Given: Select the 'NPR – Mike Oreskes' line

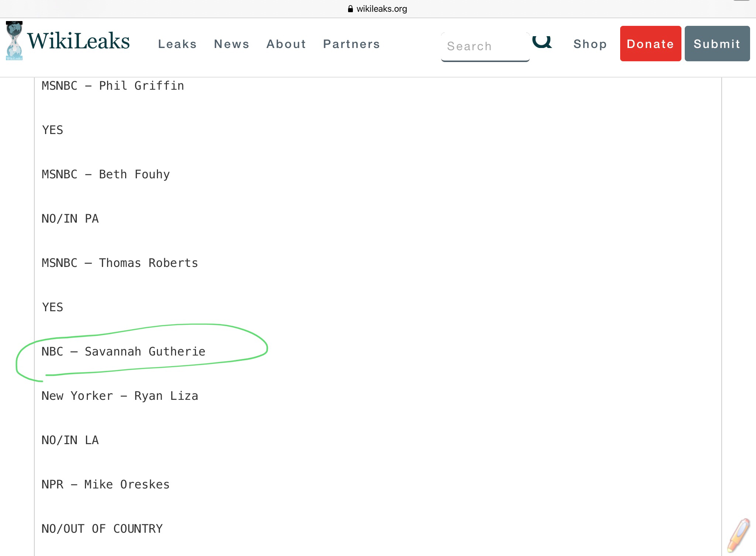Looking at the screenshot, I should [x=106, y=484].
